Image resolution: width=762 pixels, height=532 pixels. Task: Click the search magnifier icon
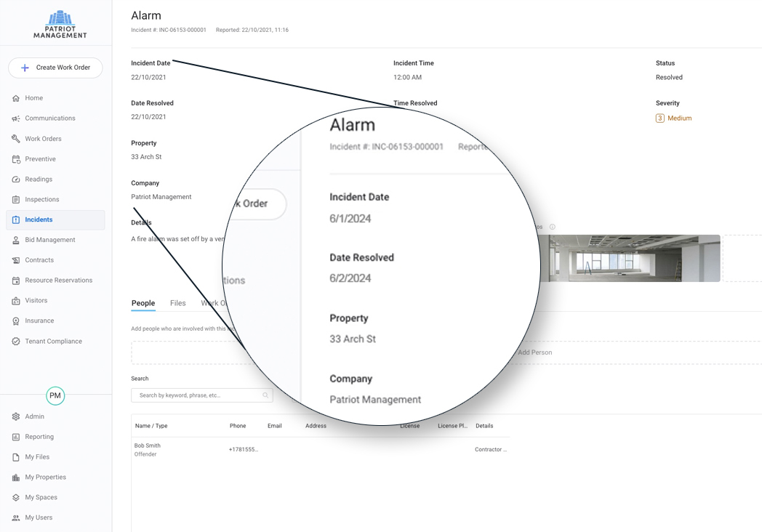pyautogui.click(x=265, y=395)
